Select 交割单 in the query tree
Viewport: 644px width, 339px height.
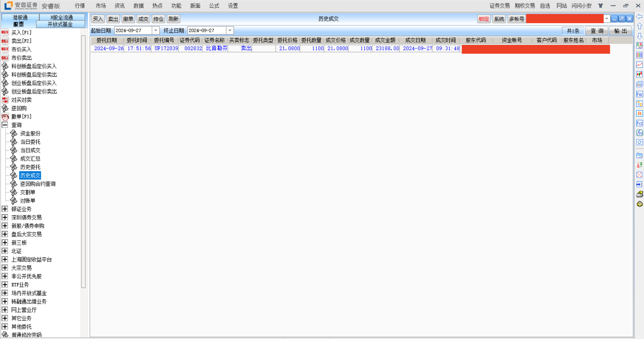coord(28,192)
